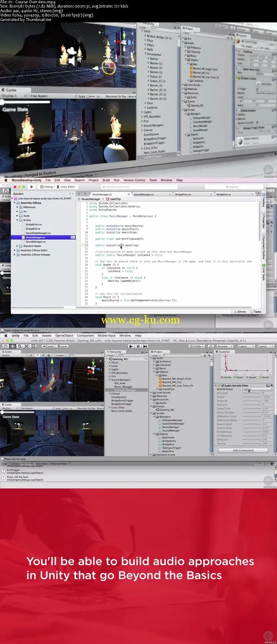Screen dimensions: 277x644
Task: Click the run button in MonoDevelop toolbar
Action: click(31, 186)
